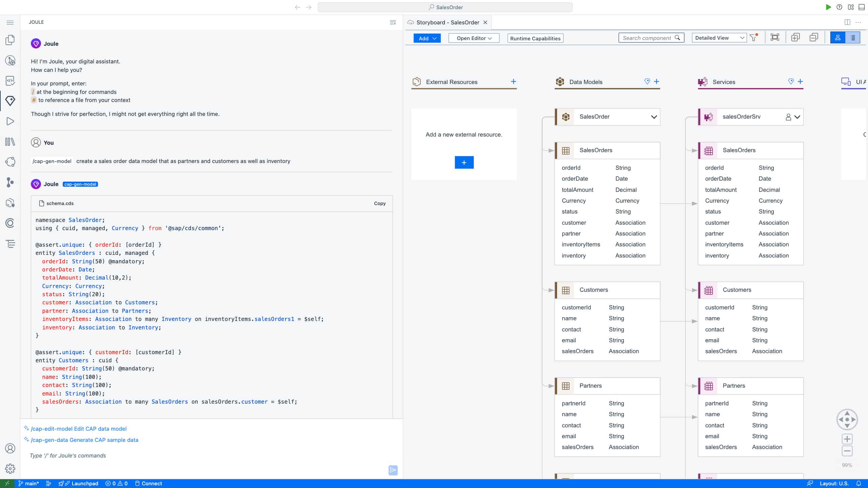868x488 pixels.
Task: Select the Storyboard - SalesOrder tab
Action: pyautogui.click(x=448, y=22)
